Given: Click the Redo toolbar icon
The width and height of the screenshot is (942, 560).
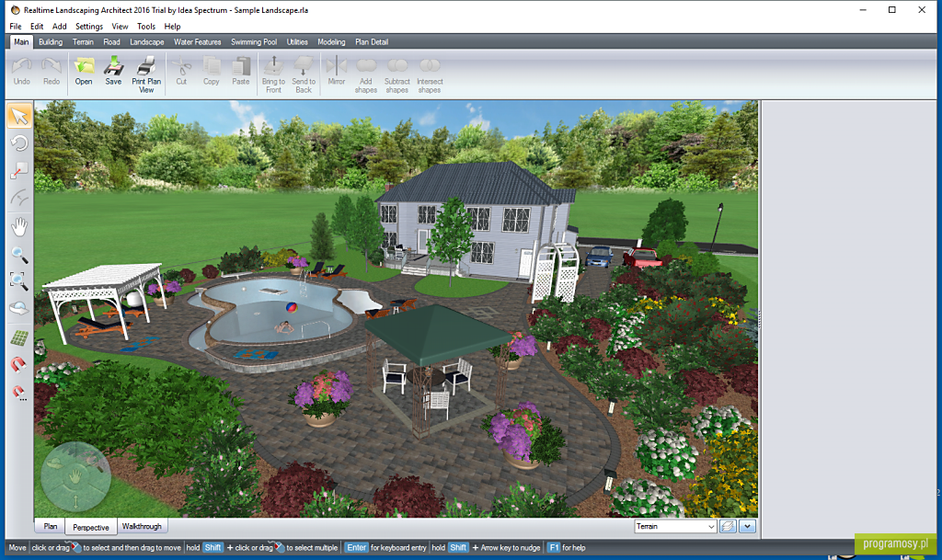Looking at the screenshot, I should click(52, 72).
